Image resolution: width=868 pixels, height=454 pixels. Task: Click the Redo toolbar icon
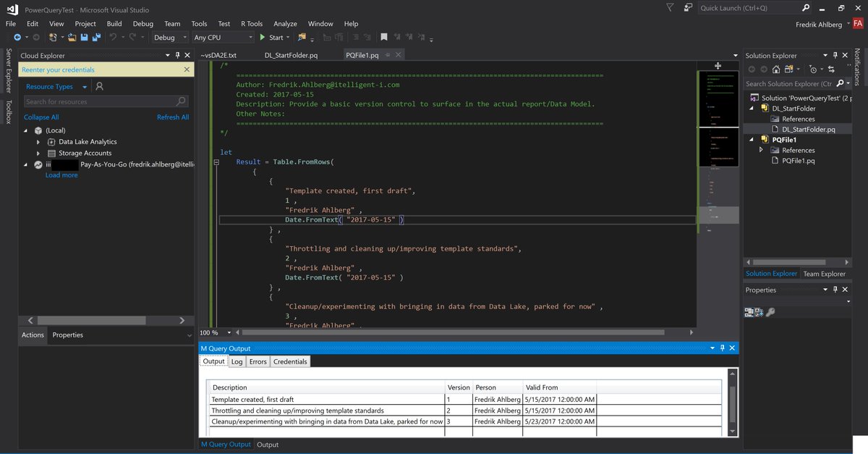pyautogui.click(x=132, y=37)
